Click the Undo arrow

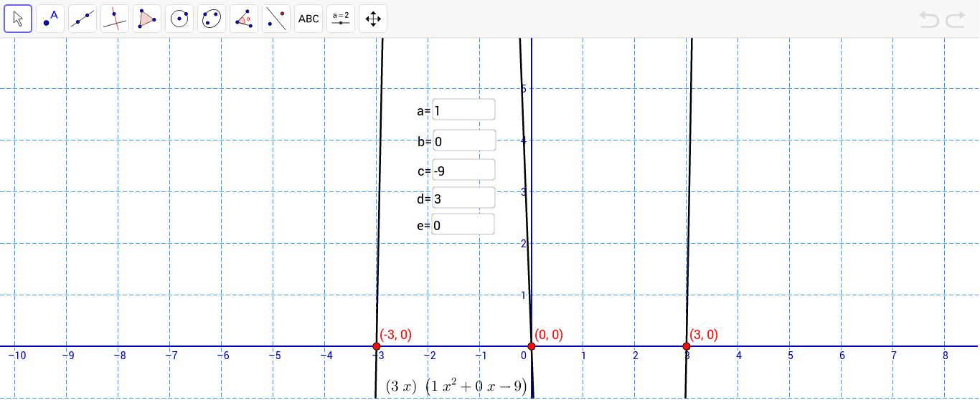click(x=929, y=19)
